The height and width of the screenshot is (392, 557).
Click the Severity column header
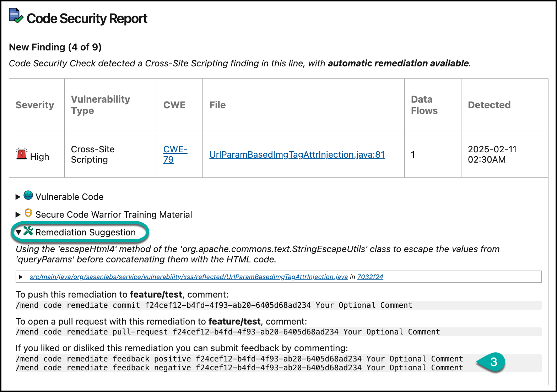(x=35, y=105)
